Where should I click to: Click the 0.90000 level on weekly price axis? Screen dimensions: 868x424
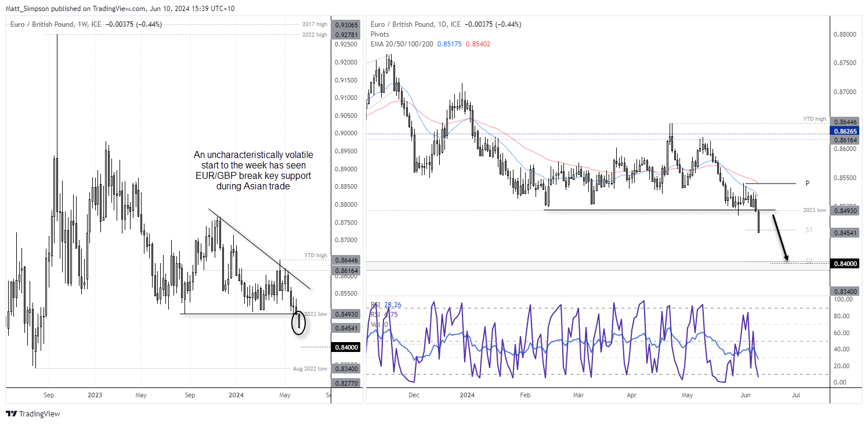click(x=345, y=133)
